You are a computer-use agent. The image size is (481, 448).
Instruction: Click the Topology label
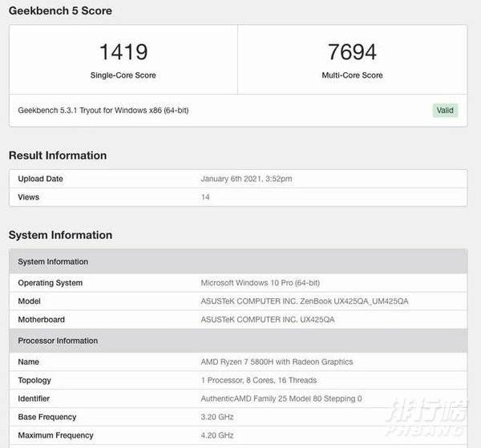(34, 380)
